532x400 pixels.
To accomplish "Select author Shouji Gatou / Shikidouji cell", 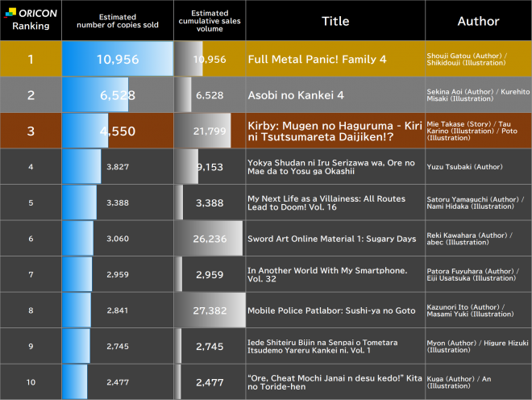I will coord(478,59).
